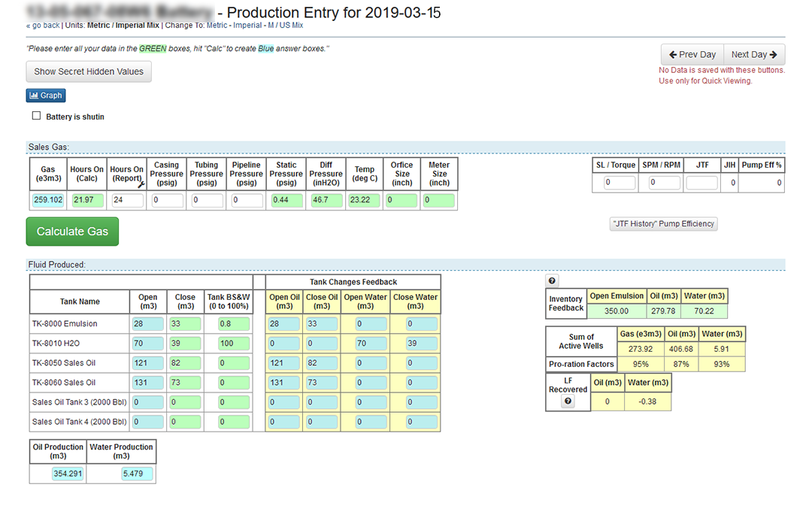Click the empty JTF input box
This screenshot has width=812, height=530.
(x=702, y=183)
